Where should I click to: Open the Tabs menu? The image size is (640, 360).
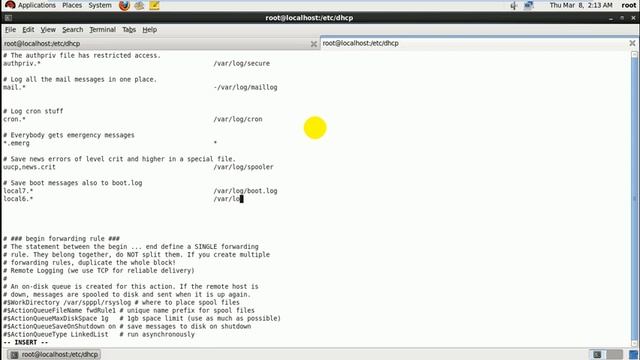[x=129, y=29]
